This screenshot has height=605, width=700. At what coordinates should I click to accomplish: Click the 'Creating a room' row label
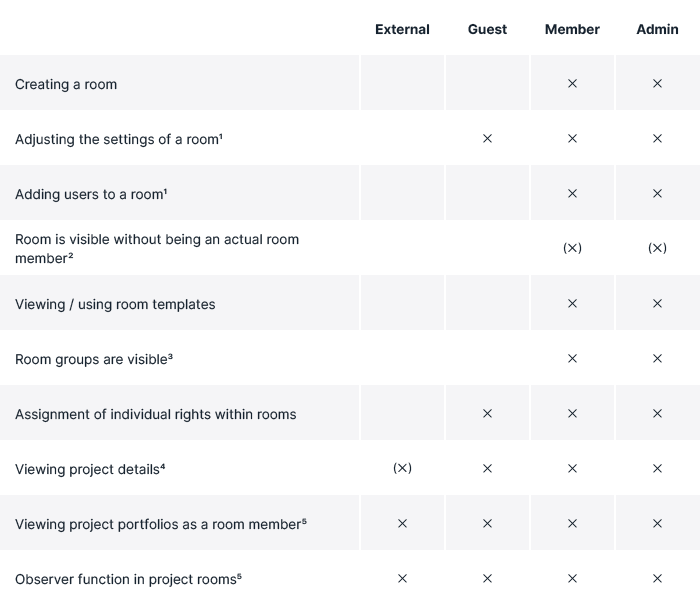coord(66,85)
